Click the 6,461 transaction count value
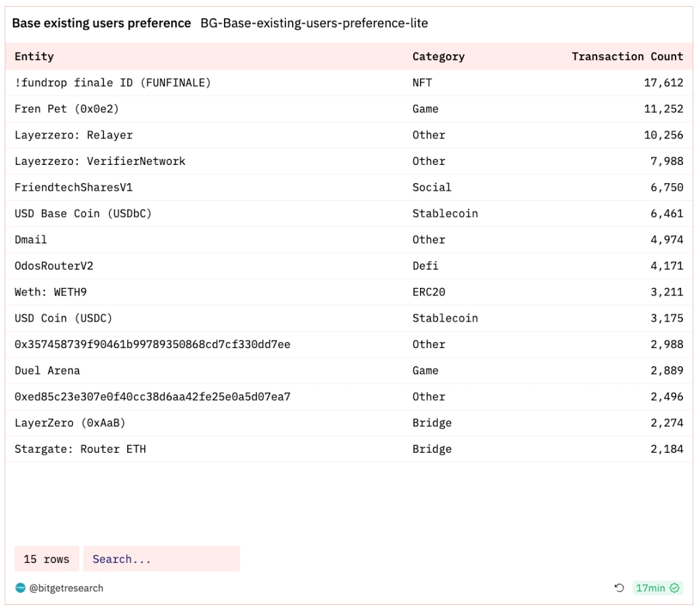This screenshot has height=611, width=700. click(667, 214)
